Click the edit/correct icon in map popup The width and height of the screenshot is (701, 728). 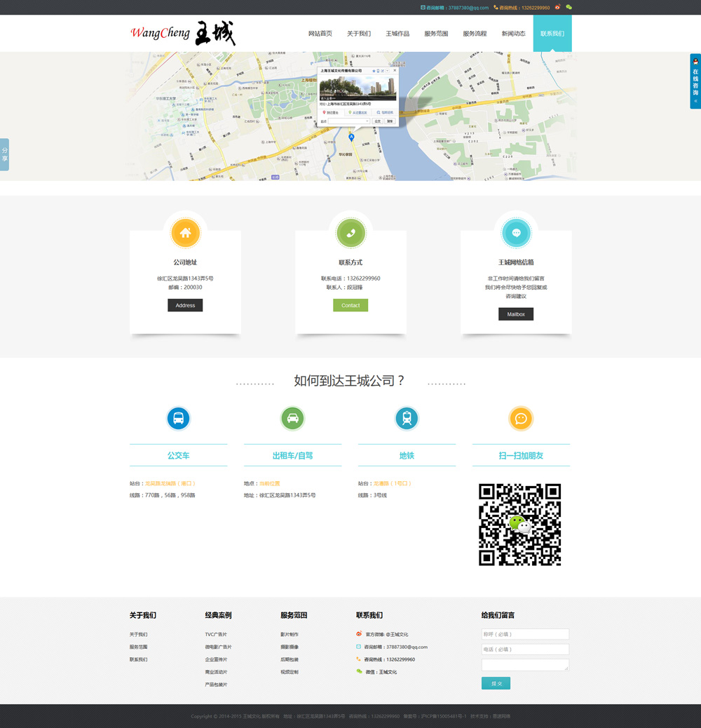click(x=382, y=71)
